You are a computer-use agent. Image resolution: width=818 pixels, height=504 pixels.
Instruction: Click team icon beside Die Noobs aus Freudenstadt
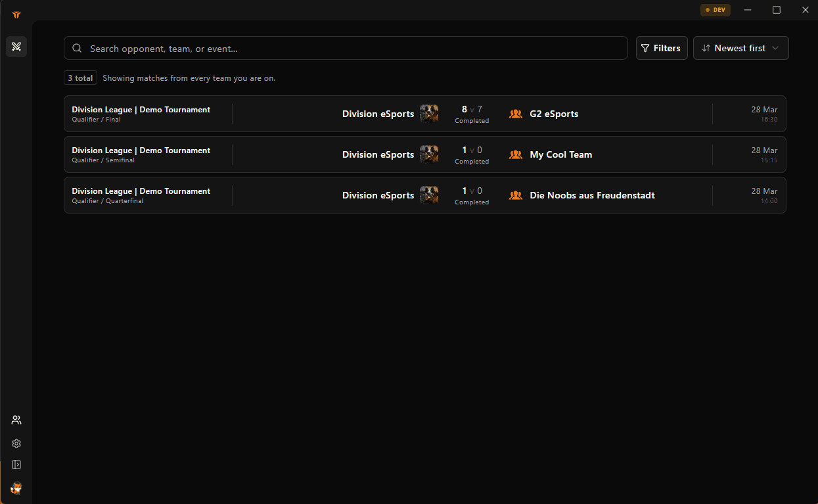[516, 195]
